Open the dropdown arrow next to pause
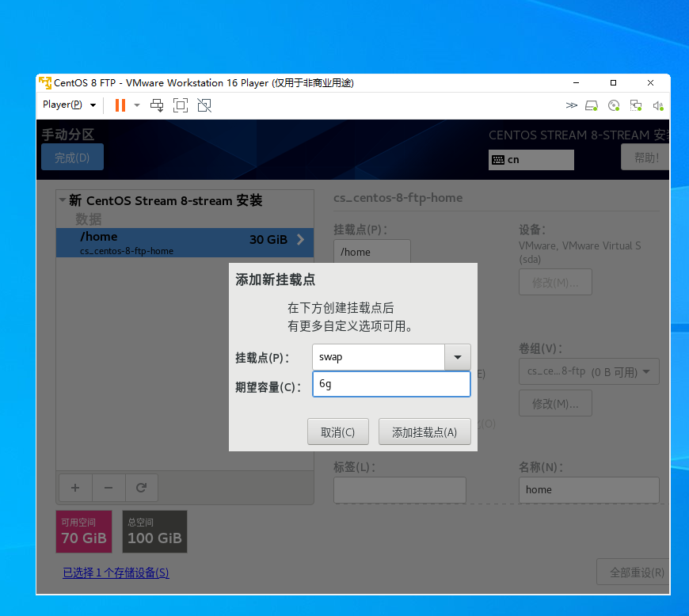Image resolution: width=689 pixels, height=616 pixels. click(x=137, y=105)
